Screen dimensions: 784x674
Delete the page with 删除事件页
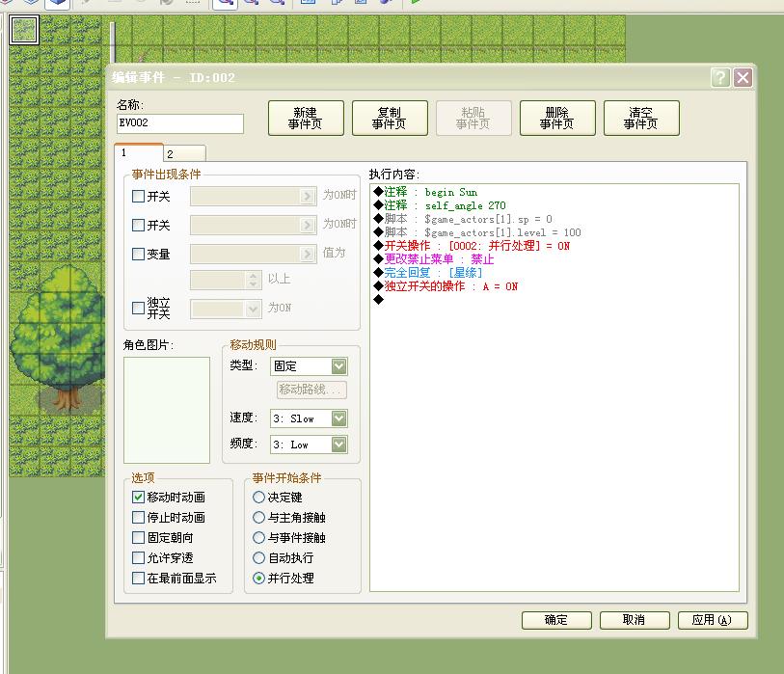coord(557,118)
